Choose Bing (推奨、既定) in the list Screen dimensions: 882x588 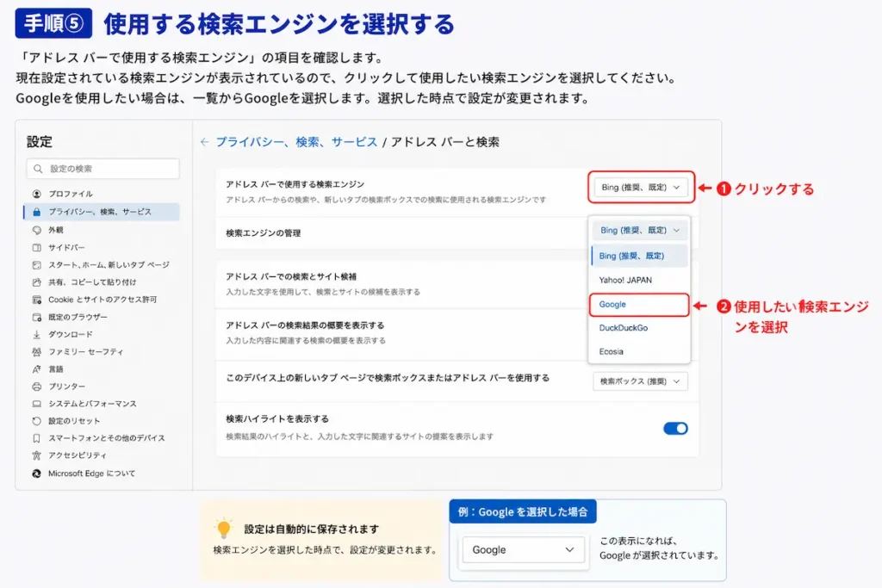(640, 256)
